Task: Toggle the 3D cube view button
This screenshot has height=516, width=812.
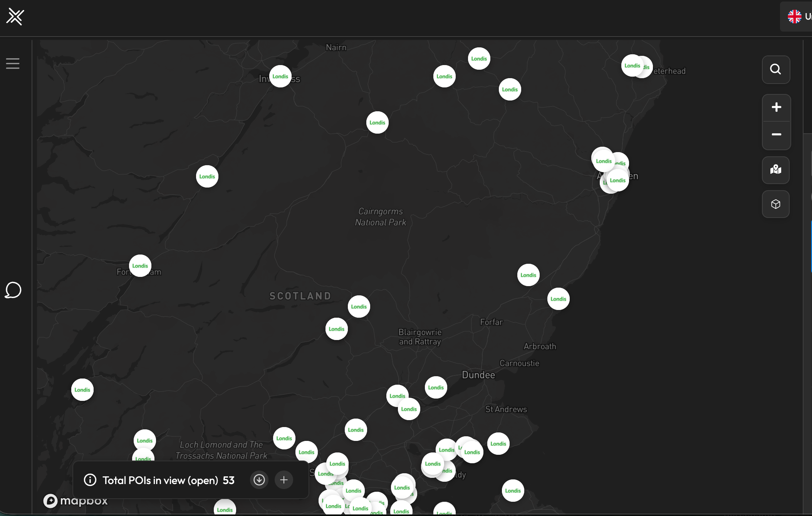Action: [775, 204]
